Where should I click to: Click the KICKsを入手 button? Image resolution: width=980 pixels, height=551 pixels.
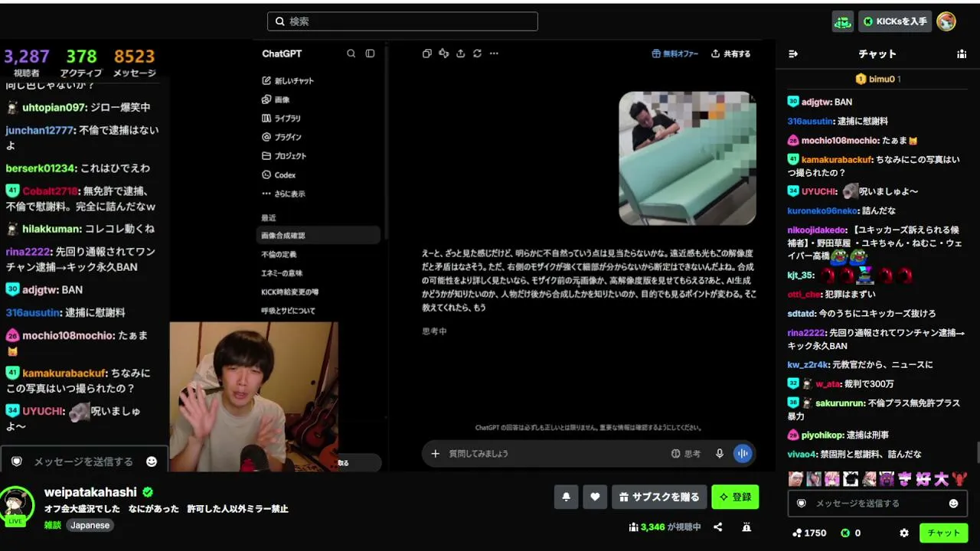[895, 21]
